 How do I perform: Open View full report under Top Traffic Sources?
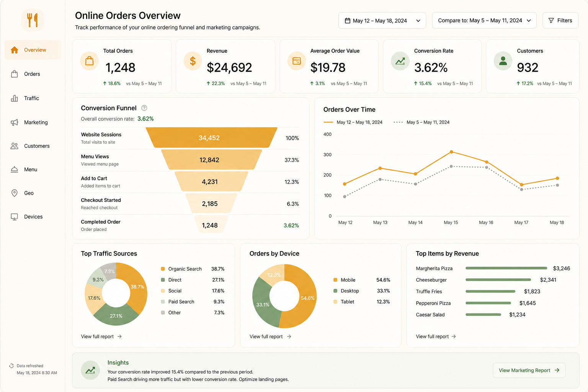coord(101,336)
